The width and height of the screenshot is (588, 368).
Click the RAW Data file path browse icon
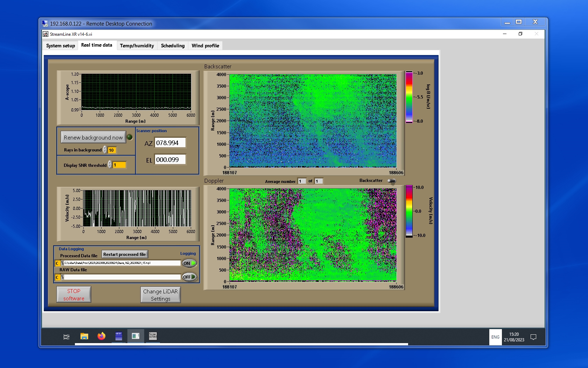[x=62, y=277]
